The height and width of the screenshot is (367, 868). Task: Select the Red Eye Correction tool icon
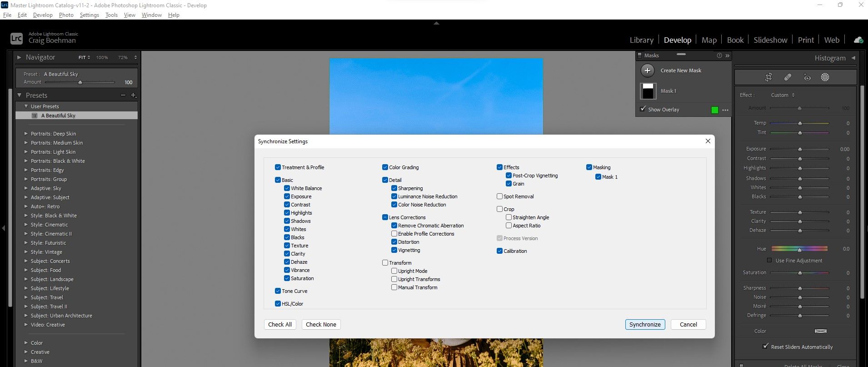coord(807,77)
